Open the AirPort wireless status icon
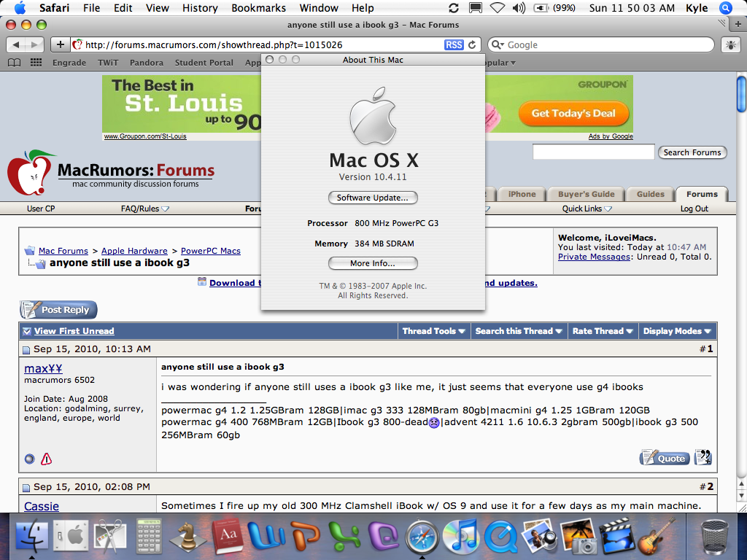Image resolution: width=747 pixels, height=560 pixels. point(498,8)
